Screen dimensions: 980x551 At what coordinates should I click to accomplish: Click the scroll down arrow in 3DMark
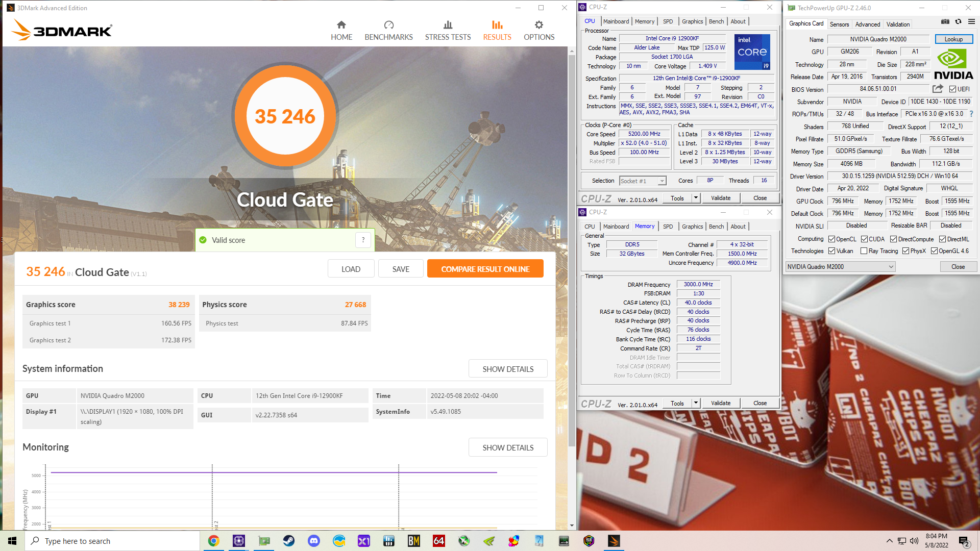pos(572,525)
